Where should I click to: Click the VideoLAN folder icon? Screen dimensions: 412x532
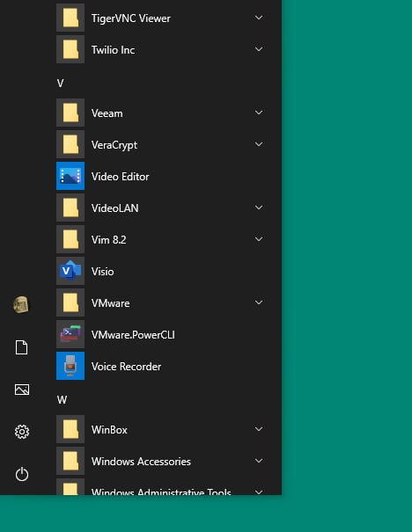[x=70, y=208]
